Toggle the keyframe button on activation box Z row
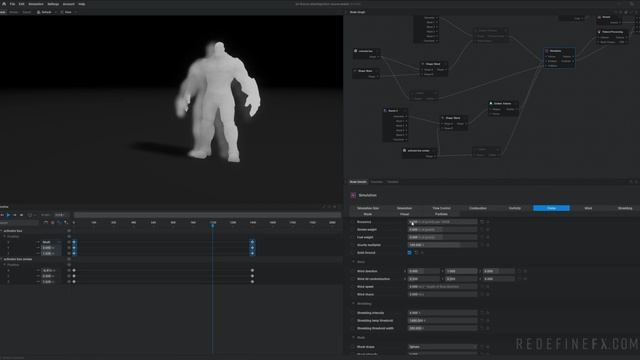The image size is (640, 360). click(69, 253)
